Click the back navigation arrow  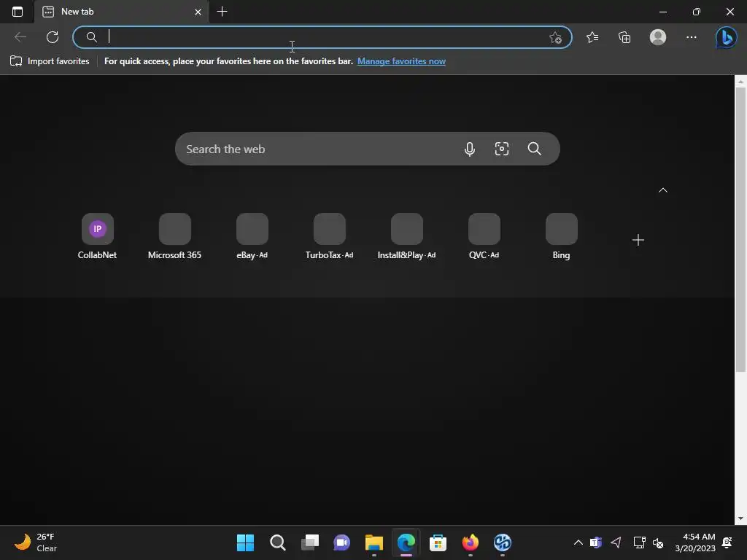click(20, 37)
